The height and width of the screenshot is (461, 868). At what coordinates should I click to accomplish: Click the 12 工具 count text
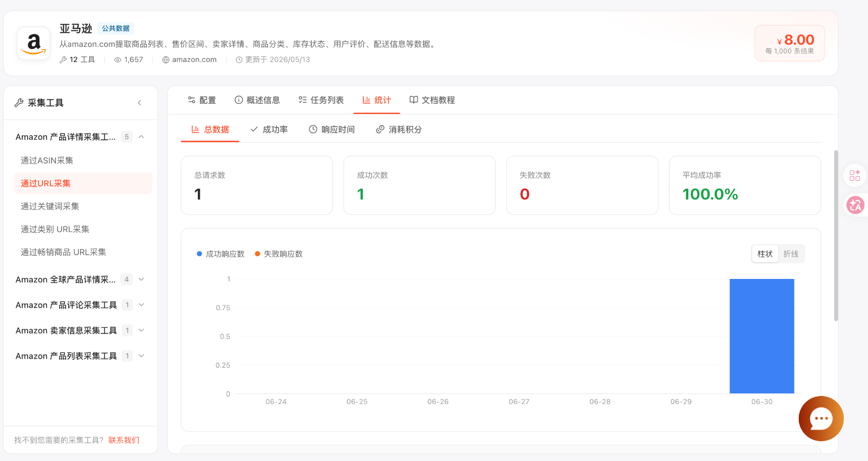coord(82,60)
